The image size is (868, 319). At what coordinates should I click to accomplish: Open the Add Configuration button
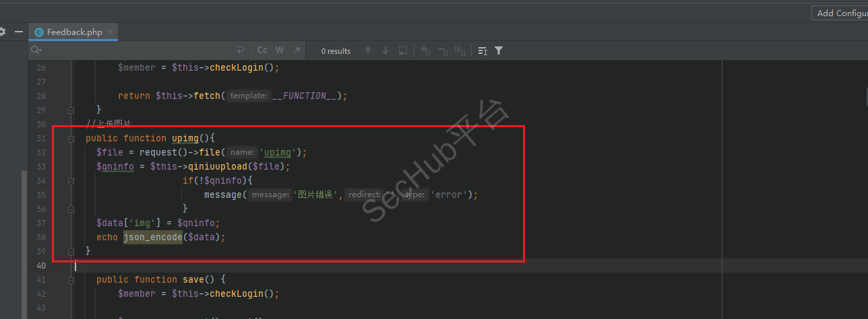click(x=840, y=13)
